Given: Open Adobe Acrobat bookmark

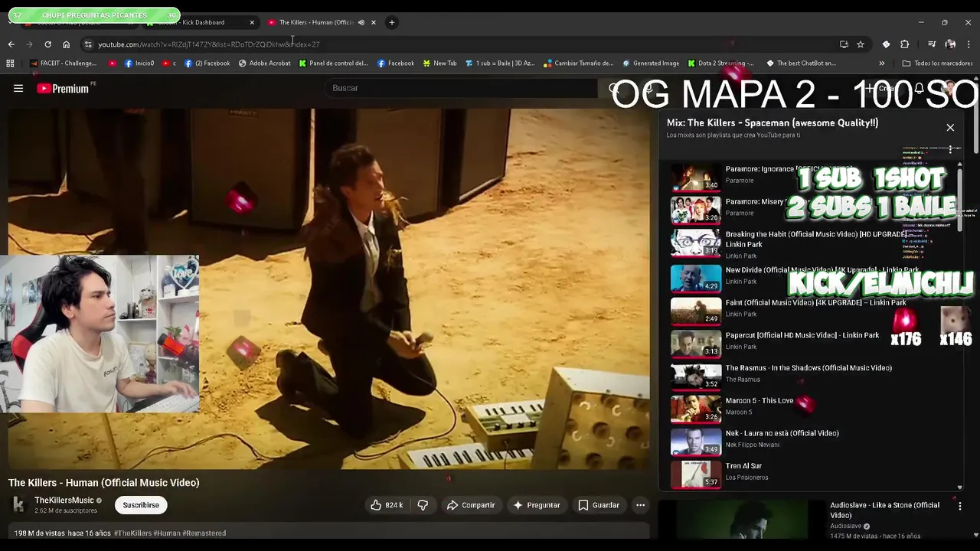Looking at the screenshot, I should coord(264,64).
